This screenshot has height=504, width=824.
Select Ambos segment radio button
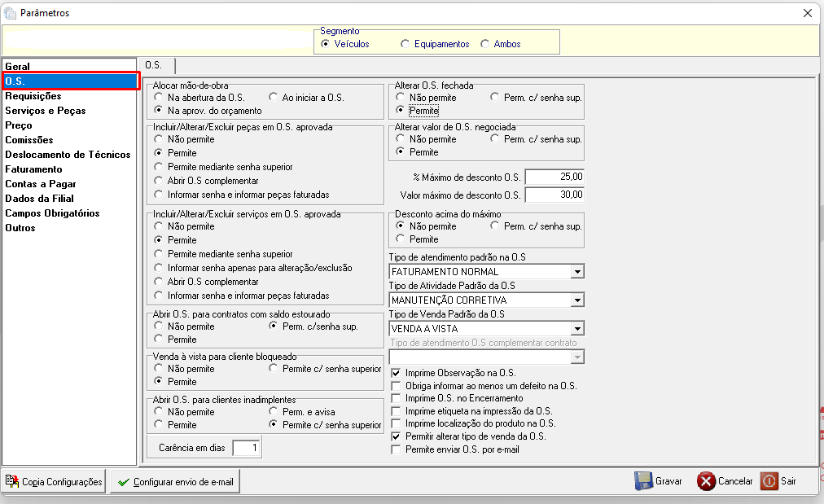pos(484,44)
